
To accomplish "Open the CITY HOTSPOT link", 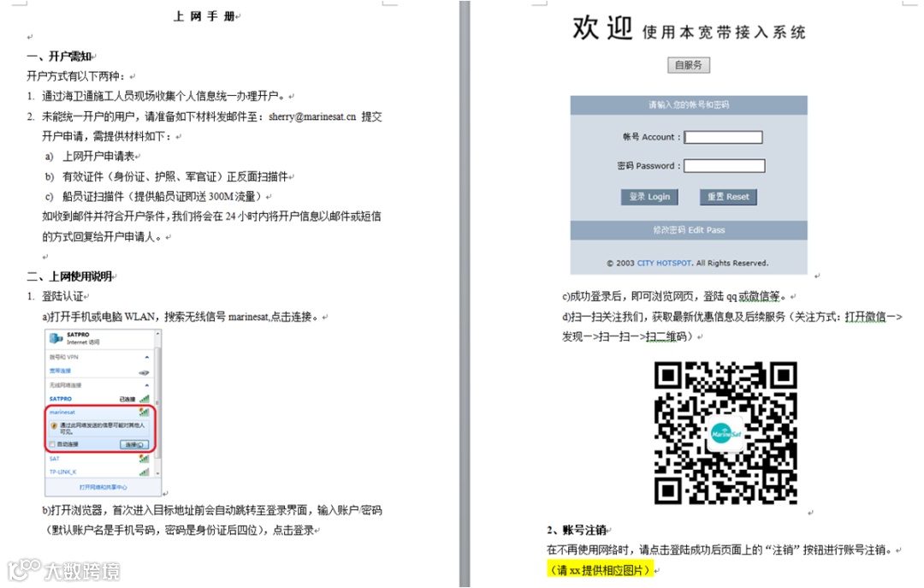I will (663, 262).
